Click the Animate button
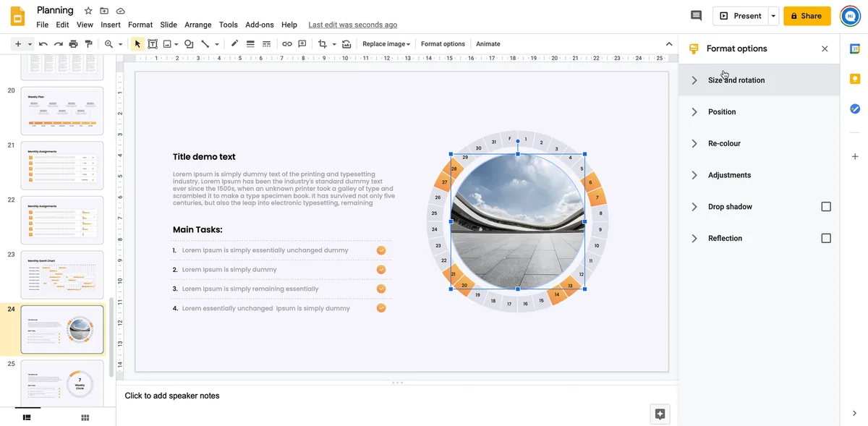Image resolution: width=868 pixels, height=426 pixels. pyautogui.click(x=488, y=44)
